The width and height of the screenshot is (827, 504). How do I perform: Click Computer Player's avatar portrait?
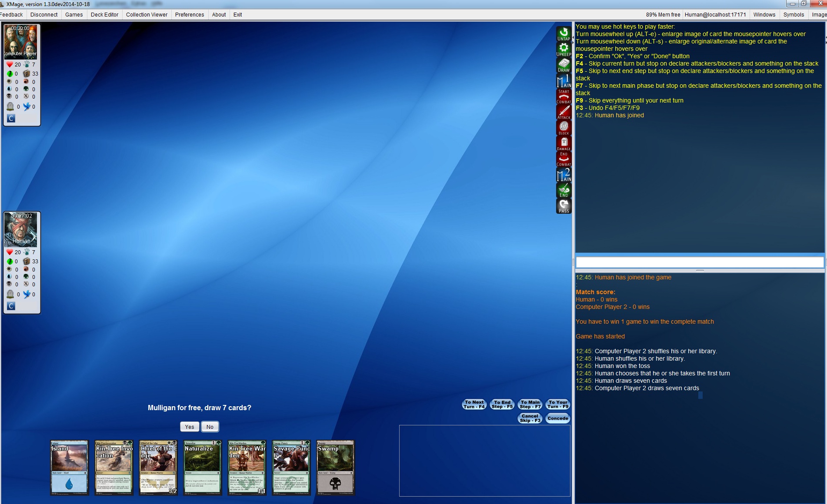coord(20,42)
